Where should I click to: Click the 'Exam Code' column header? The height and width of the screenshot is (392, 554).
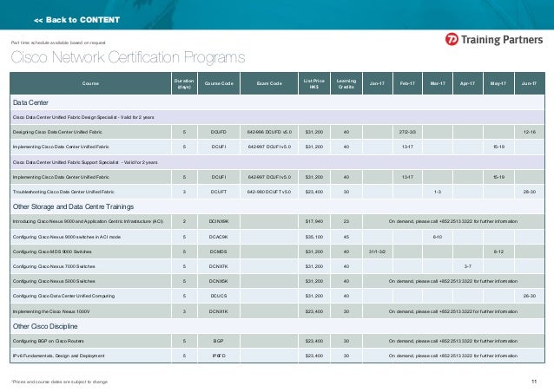pos(269,83)
